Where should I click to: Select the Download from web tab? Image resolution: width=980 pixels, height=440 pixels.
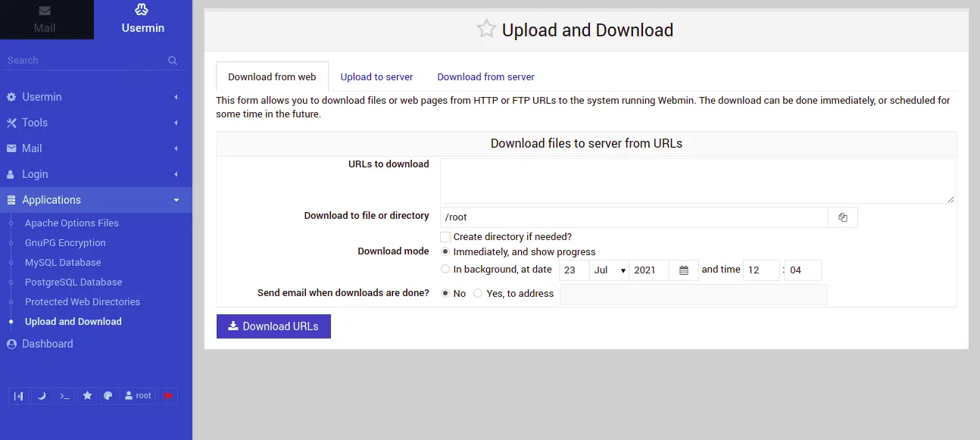pos(272,76)
